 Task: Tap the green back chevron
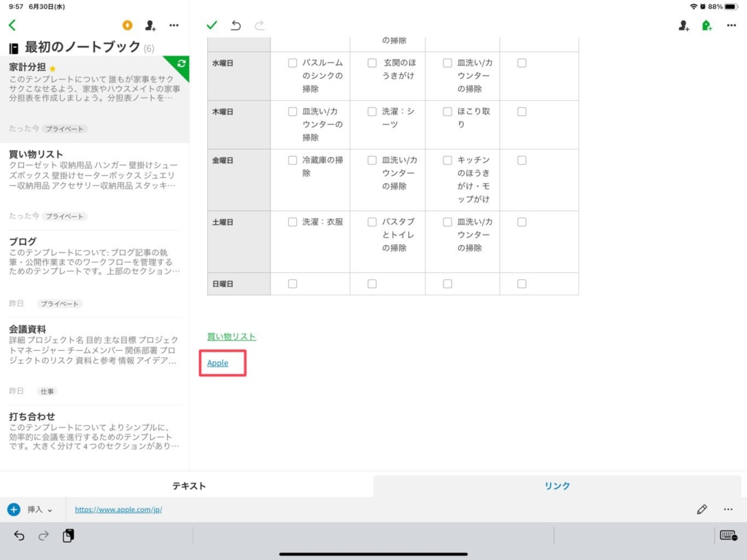[12, 26]
